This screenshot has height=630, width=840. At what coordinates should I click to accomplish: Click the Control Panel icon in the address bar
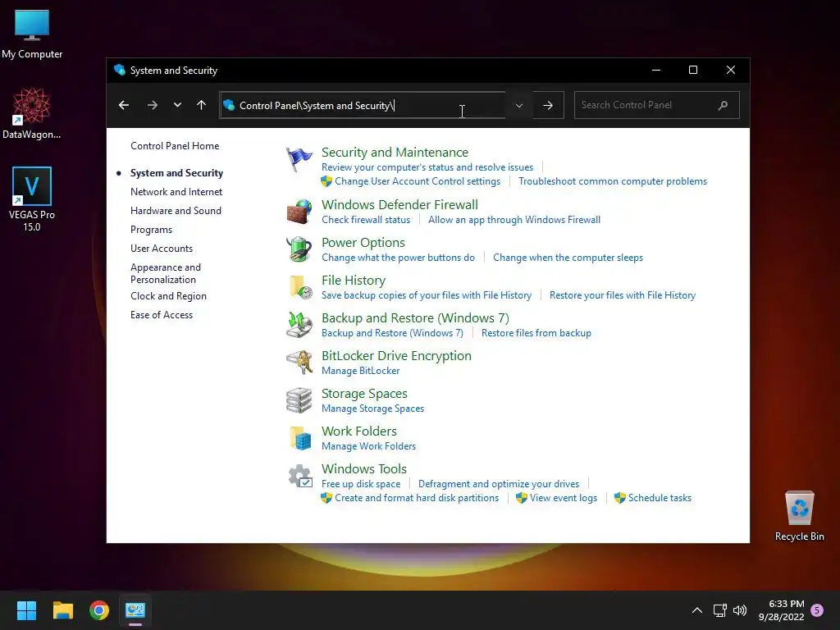point(229,105)
